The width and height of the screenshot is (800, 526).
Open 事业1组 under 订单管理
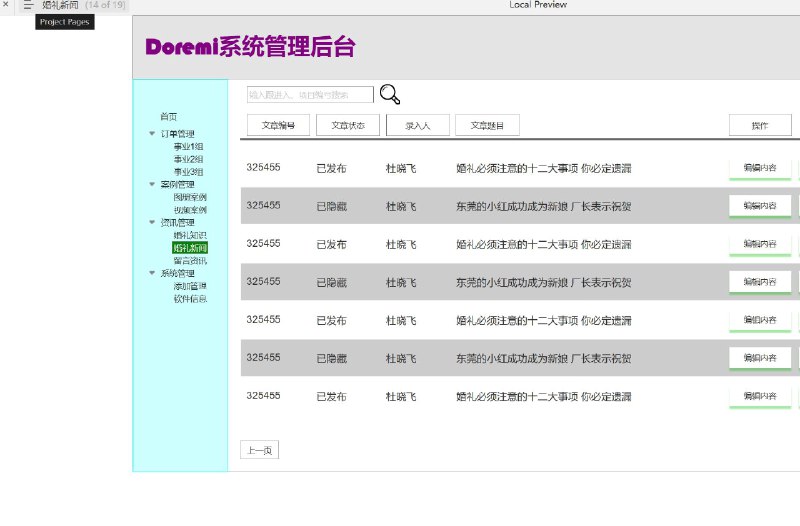pos(188,146)
